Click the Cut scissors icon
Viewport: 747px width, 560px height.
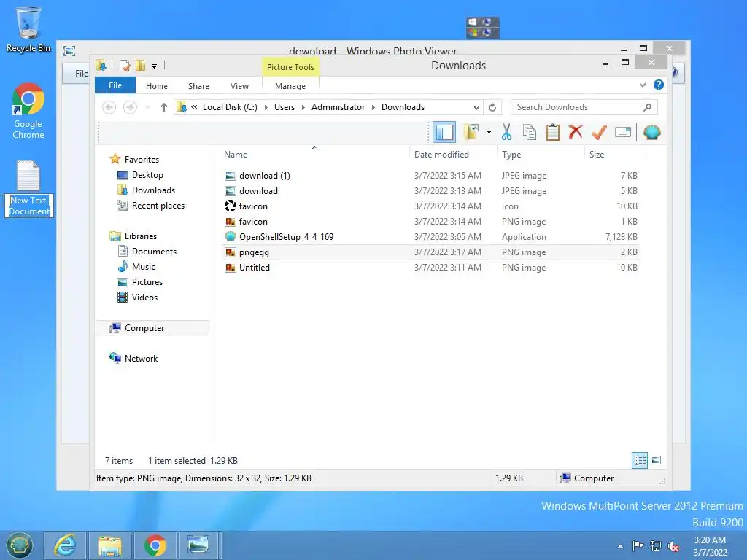click(506, 132)
